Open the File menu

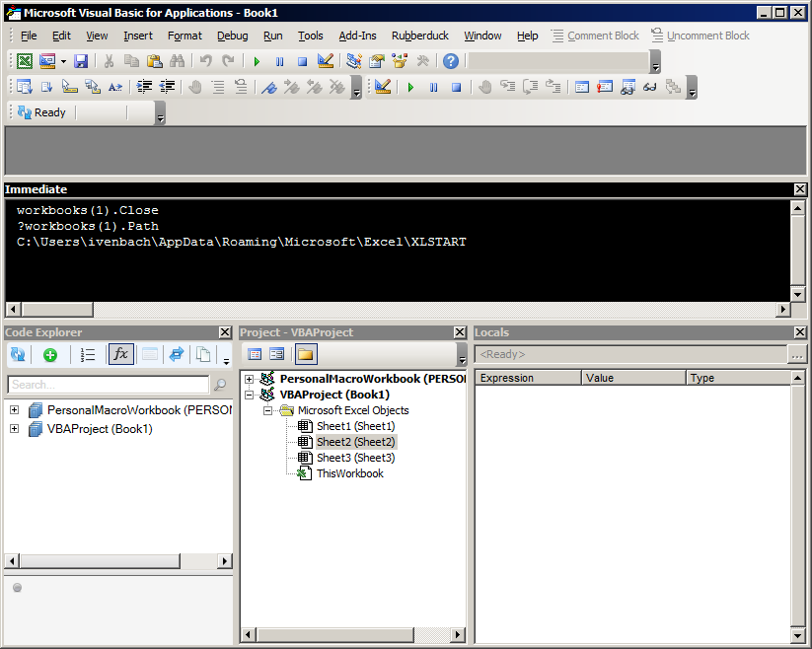coord(29,36)
